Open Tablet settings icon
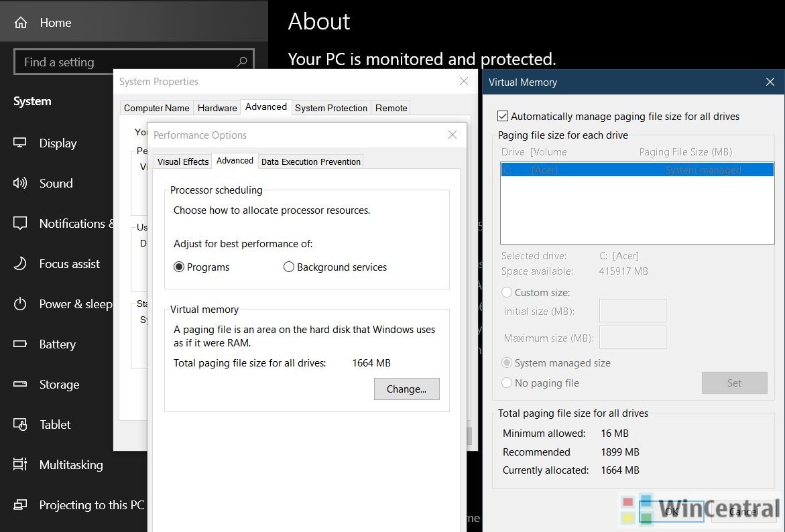 pos(21,425)
